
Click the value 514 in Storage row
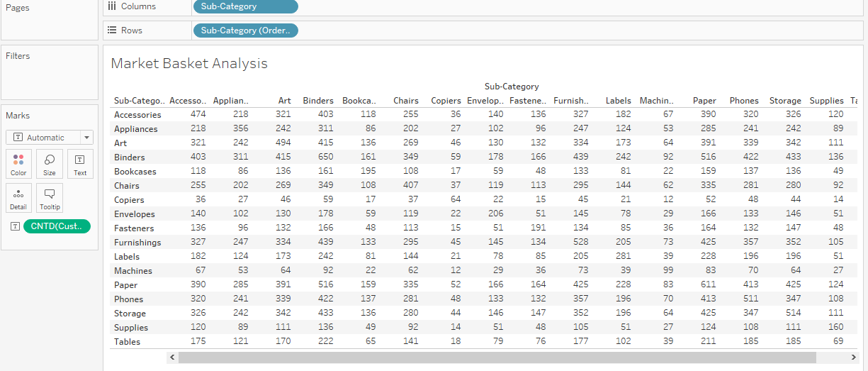[x=794, y=314]
